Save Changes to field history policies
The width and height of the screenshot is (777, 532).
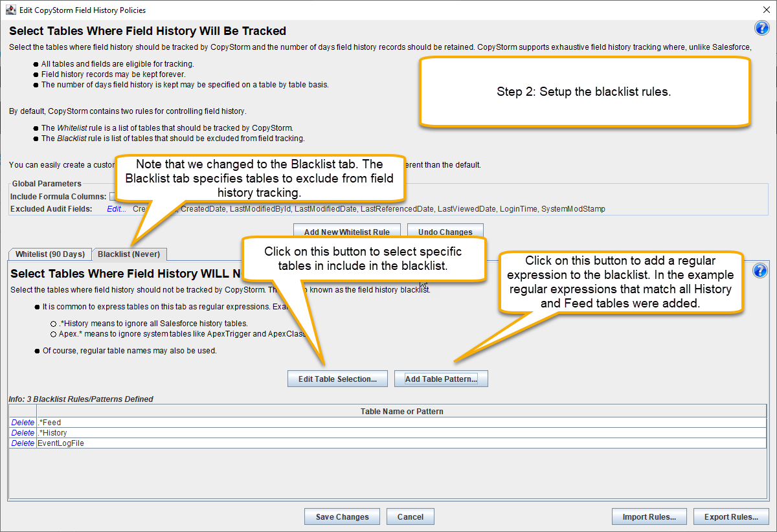[342, 516]
